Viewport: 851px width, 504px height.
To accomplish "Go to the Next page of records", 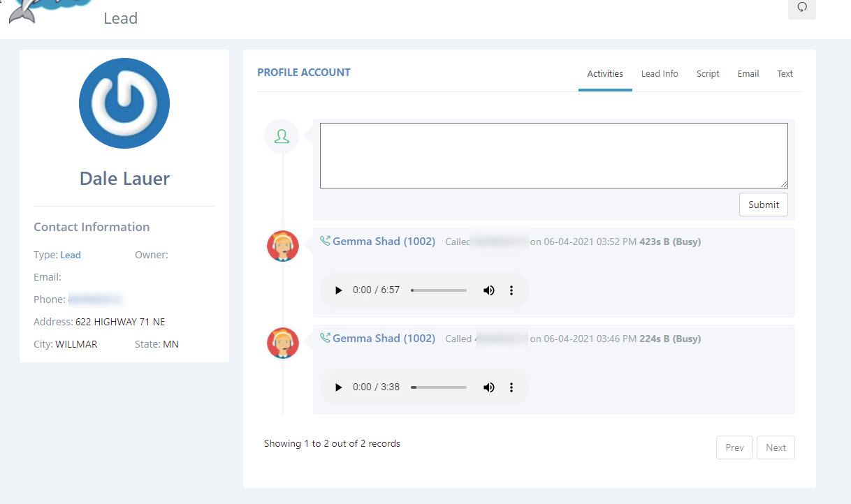I will [776, 447].
